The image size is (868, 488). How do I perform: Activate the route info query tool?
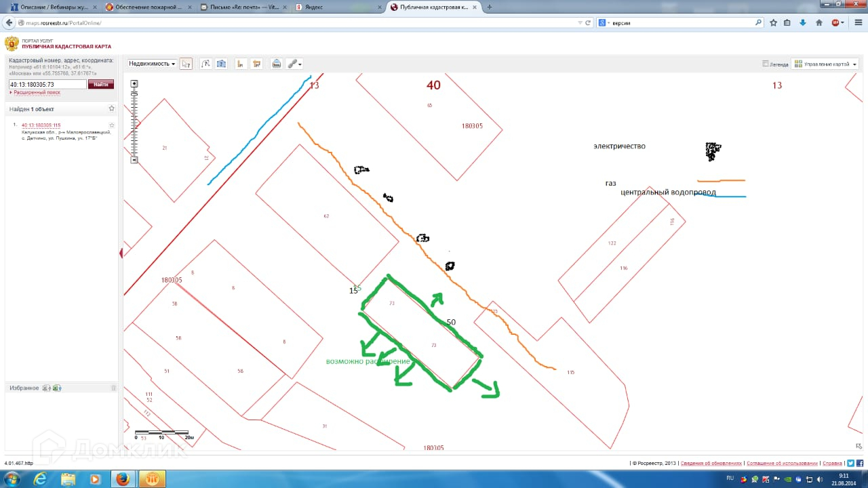(x=205, y=64)
